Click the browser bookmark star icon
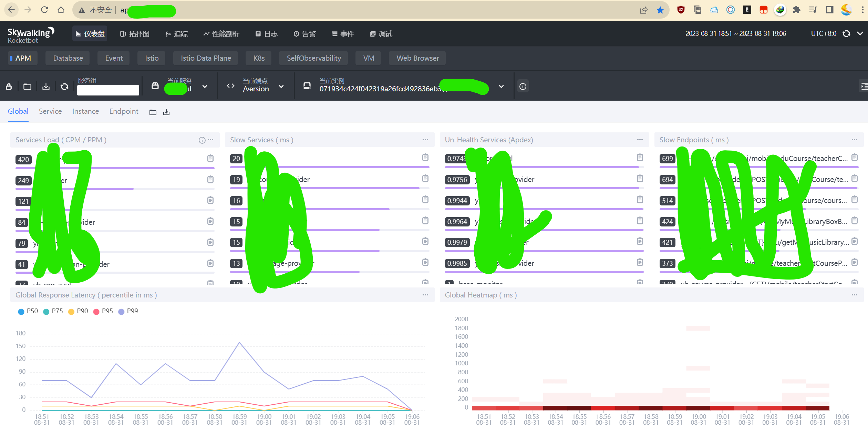This screenshot has height=445, width=868. 660,10
